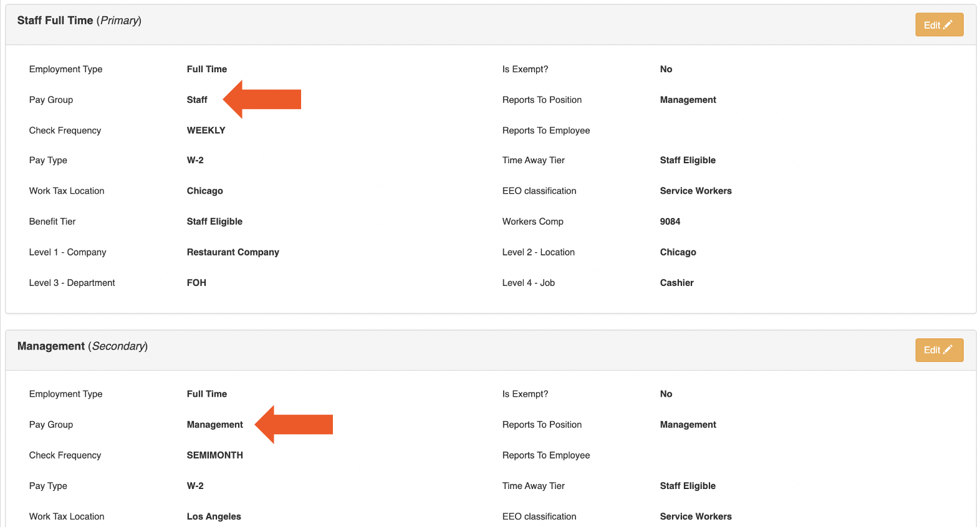Click Service Workers in Staff Full Time panel

695,191
